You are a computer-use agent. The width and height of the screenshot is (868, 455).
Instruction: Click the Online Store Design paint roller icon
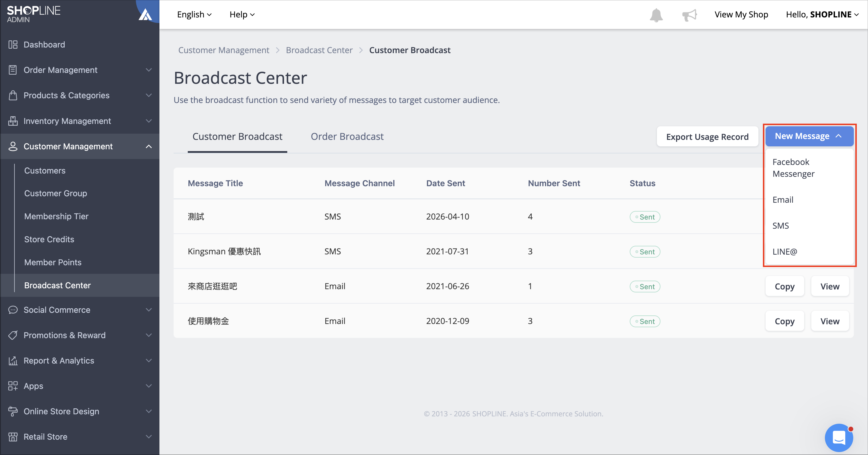click(x=13, y=411)
